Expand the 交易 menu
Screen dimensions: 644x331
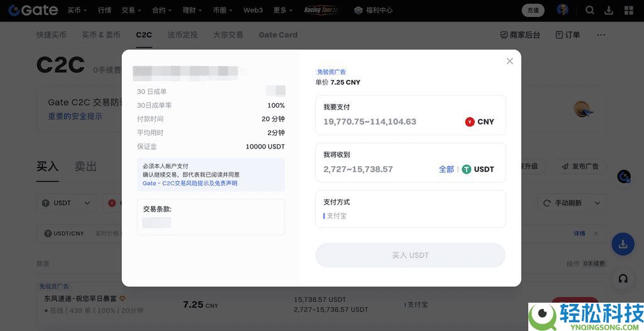131,10
